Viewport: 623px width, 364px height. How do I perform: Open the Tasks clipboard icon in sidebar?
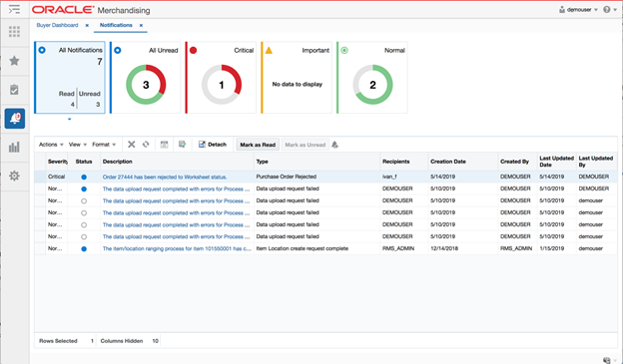14,90
